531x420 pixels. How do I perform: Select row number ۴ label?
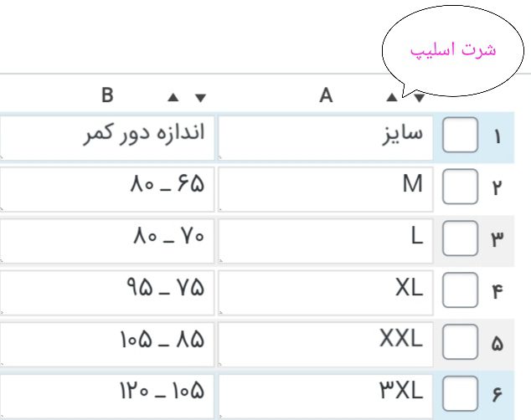point(497,292)
